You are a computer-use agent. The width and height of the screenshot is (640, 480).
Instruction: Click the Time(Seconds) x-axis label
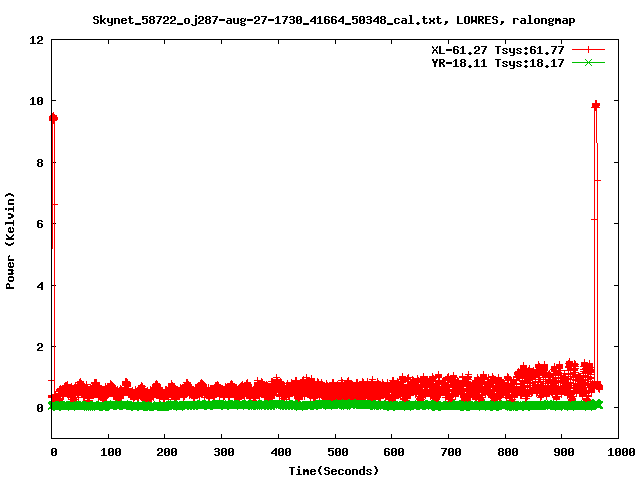pyautogui.click(x=333, y=471)
